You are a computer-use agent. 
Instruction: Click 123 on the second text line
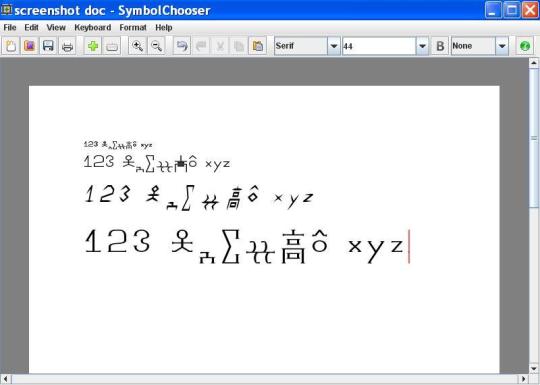(x=99, y=162)
